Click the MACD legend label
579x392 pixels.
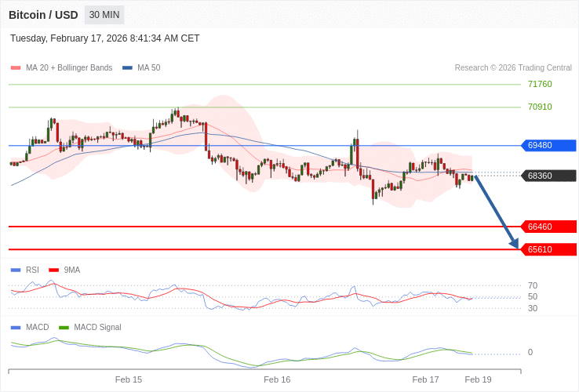[x=38, y=328]
